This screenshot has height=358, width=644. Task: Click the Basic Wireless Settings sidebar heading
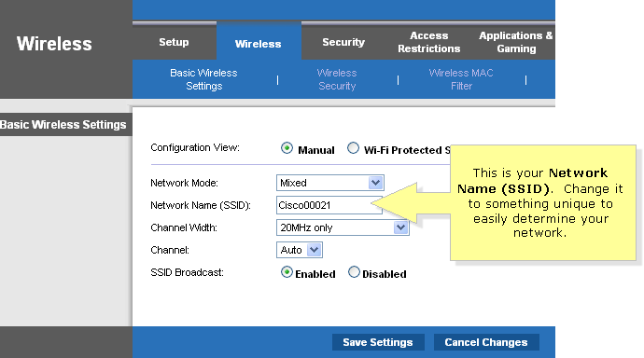pos(63,125)
